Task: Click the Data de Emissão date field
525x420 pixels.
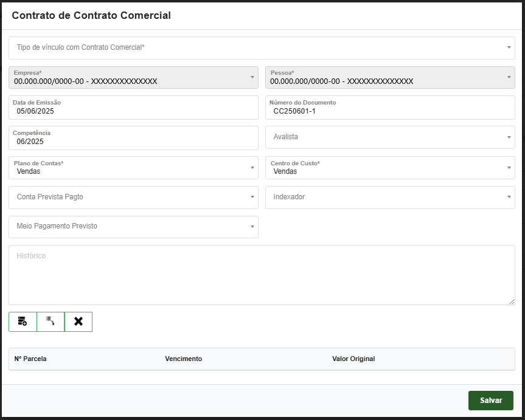Action: click(x=133, y=111)
